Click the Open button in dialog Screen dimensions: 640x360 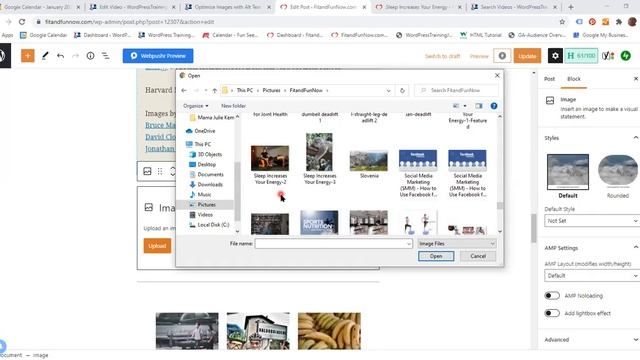point(436,256)
